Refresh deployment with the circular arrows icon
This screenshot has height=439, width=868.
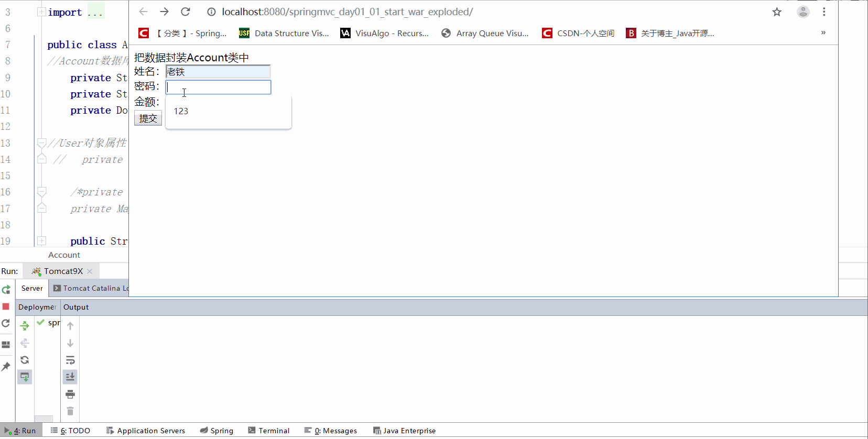(25, 360)
